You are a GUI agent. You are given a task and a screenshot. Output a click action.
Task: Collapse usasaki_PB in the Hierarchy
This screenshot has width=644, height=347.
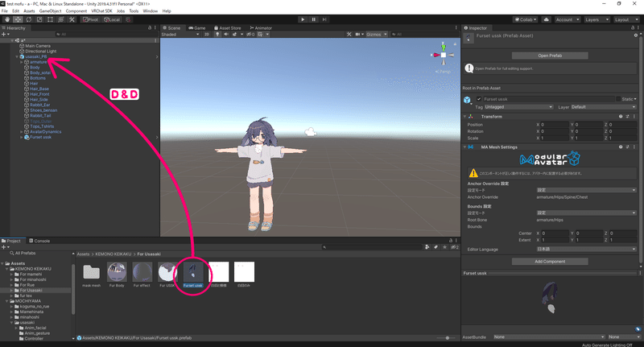point(17,56)
